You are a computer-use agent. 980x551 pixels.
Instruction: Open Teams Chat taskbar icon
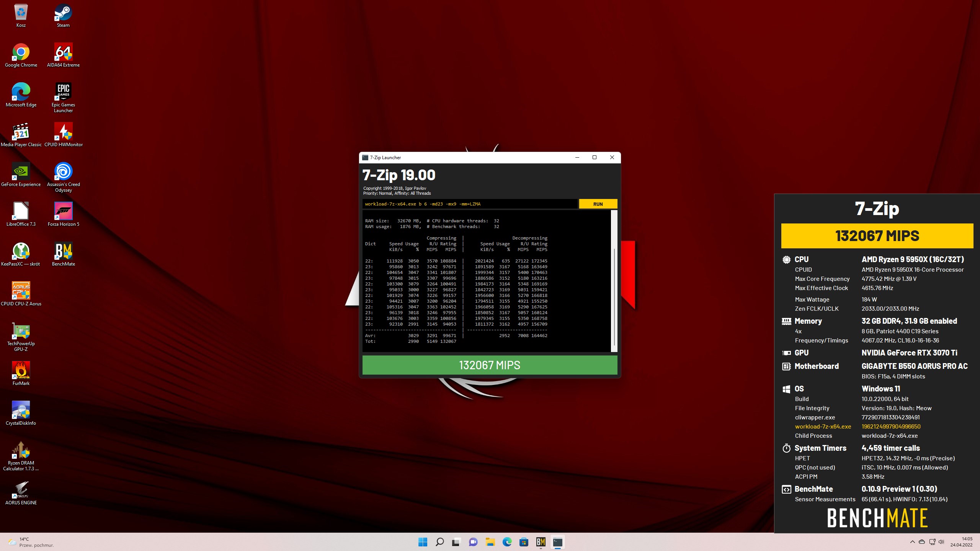473,542
